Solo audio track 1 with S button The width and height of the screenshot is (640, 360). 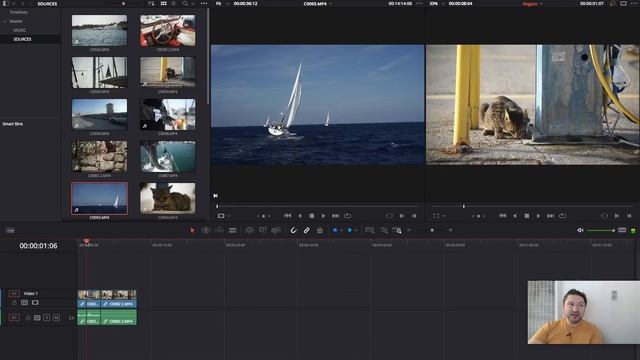47,318
